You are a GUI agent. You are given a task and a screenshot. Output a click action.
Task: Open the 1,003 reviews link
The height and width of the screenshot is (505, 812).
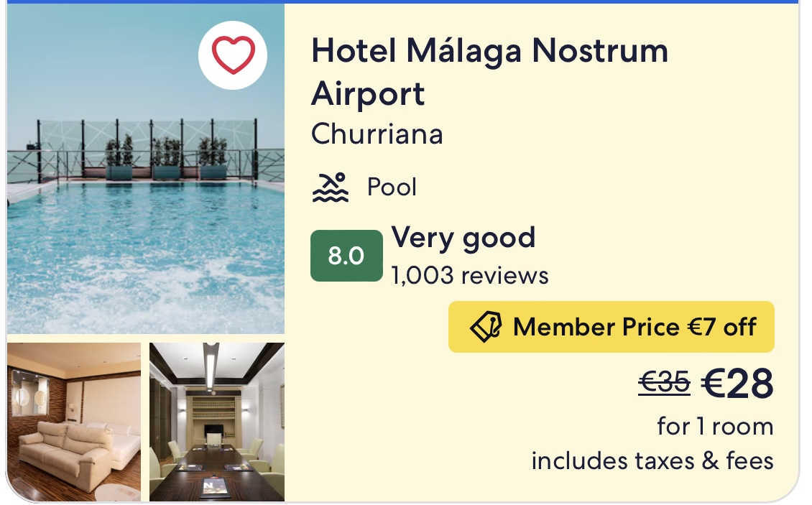pos(470,276)
